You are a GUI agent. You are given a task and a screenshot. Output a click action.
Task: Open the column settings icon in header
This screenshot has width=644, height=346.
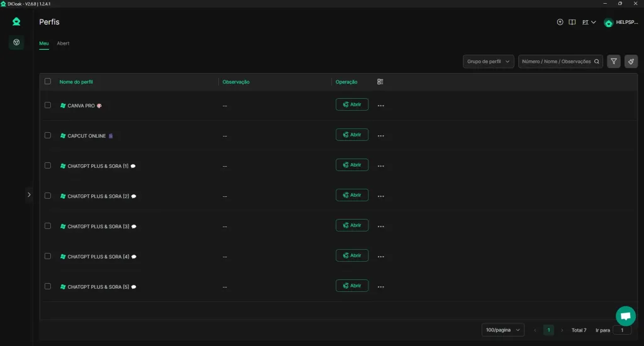coord(380,82)
